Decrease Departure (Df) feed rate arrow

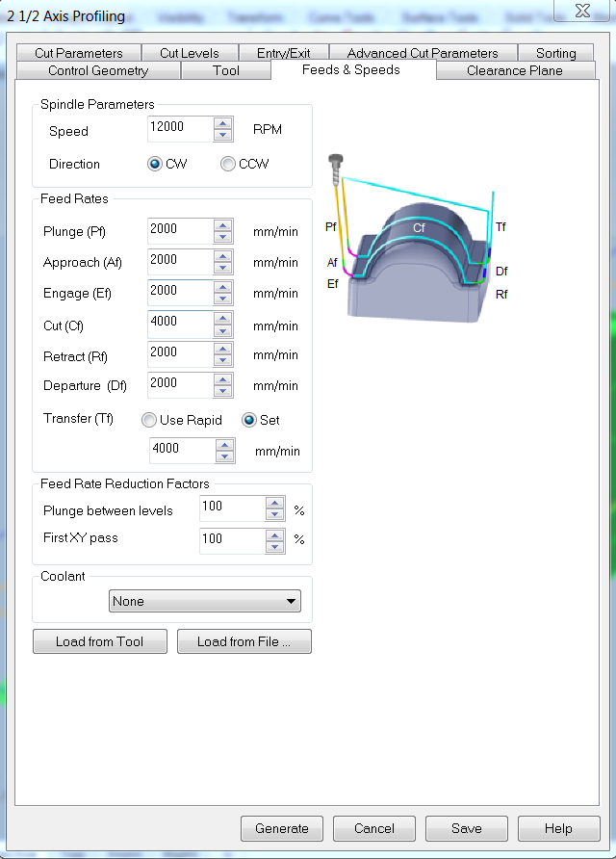[222, 391]
